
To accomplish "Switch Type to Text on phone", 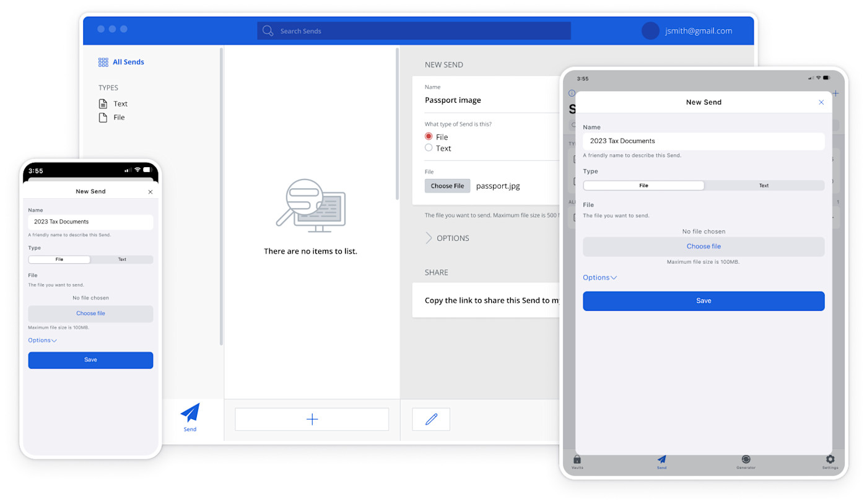I will coord(122,259).
